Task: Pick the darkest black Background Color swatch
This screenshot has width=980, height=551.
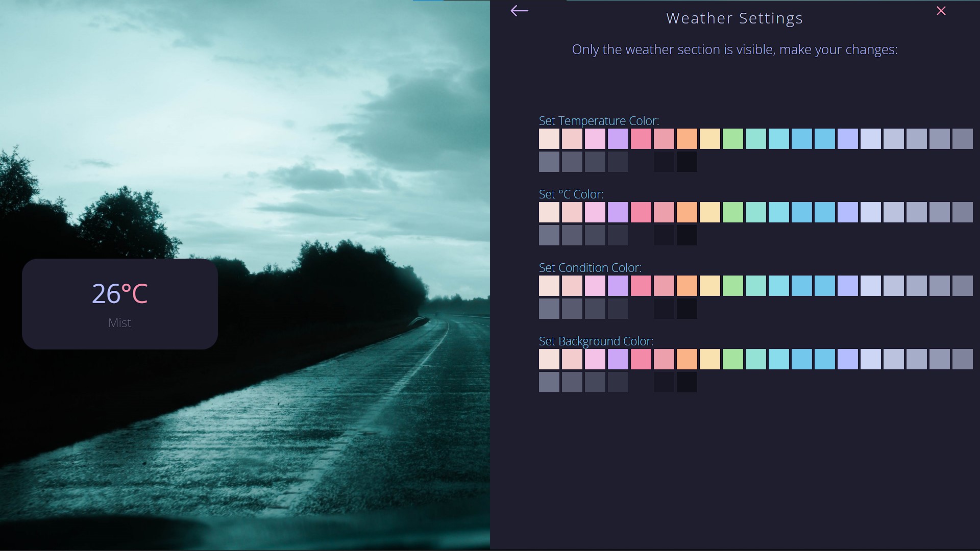Action: (x=687, y=382)
